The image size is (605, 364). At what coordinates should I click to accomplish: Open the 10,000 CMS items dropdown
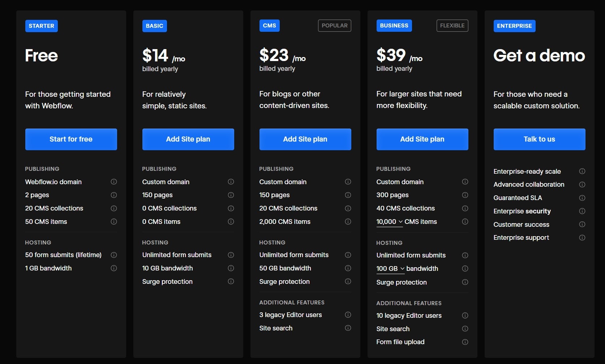390,222
